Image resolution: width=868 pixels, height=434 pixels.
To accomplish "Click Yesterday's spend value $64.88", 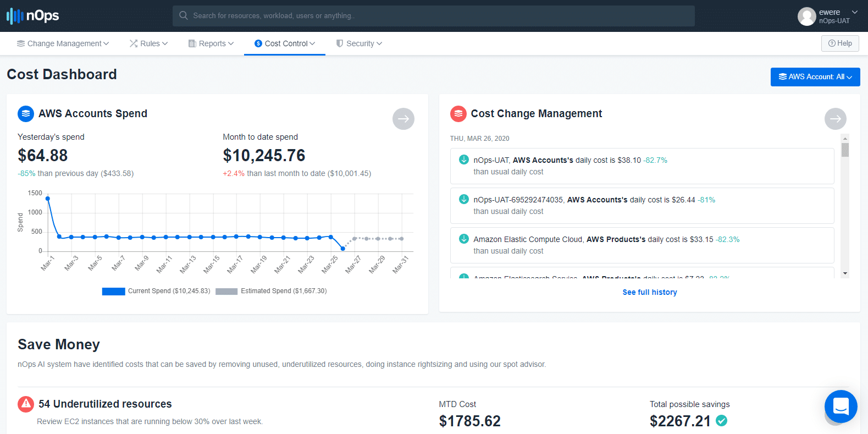I will tap(43, 155).
